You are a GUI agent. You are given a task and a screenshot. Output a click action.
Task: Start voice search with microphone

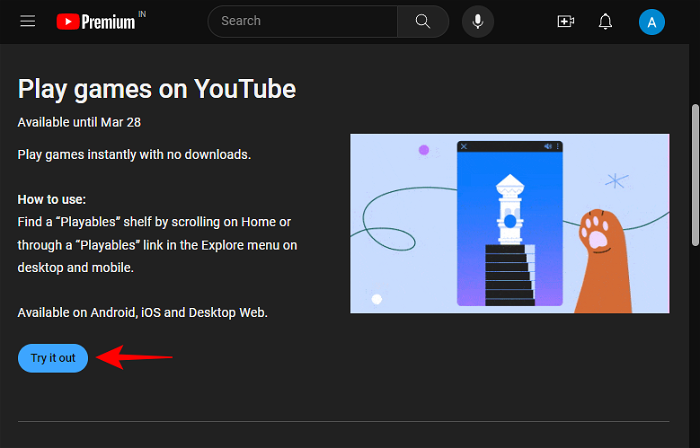478,21
